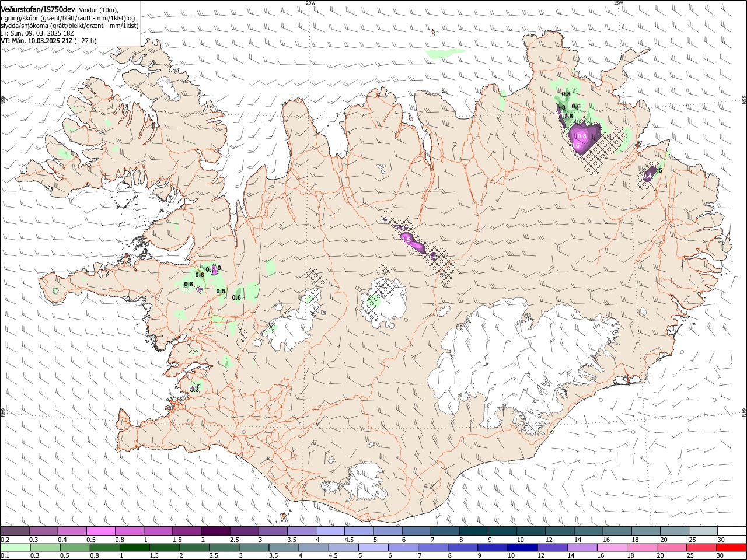Viewport: 747px width, 560px height.
Task: Click the 0.4 value in the eastern purple patch
Action: (x=648, y=175)
